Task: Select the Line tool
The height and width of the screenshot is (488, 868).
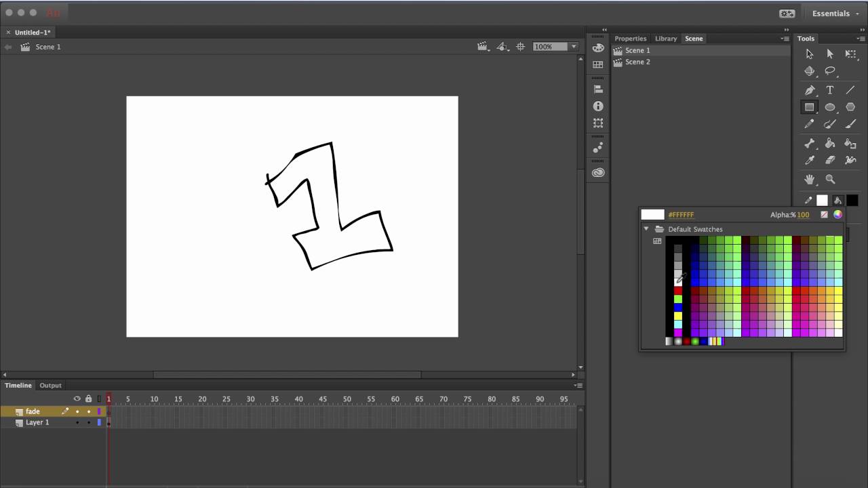Action: point(850,90)
